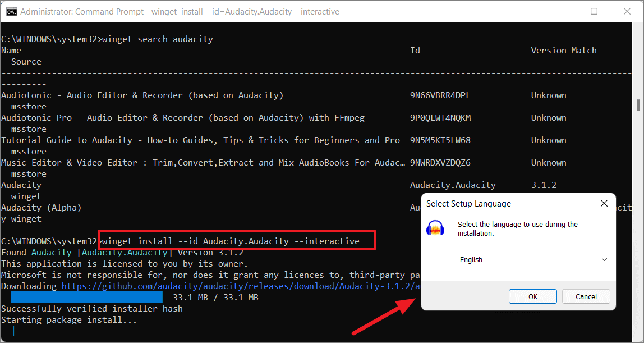This screenshot has width=644, height=343.
Task: Click the 'Select Setup Language' dialog title
Action: pyautogui.click(x=468, y=204)
